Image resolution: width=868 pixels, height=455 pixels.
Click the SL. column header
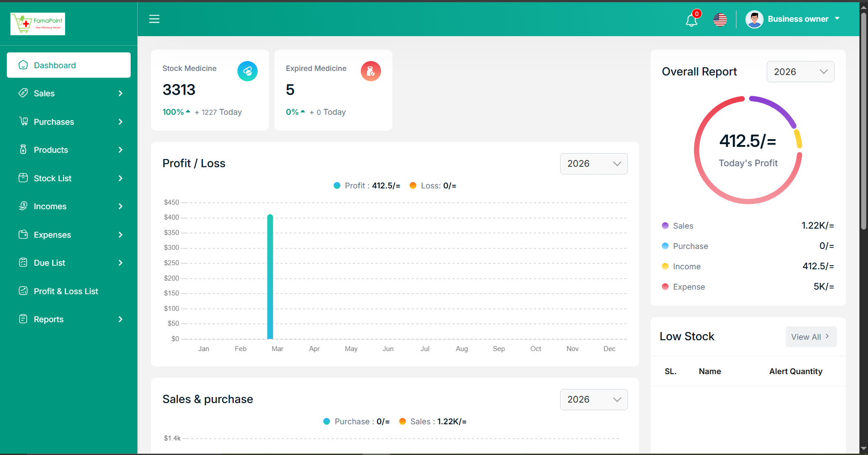point(670,371)
